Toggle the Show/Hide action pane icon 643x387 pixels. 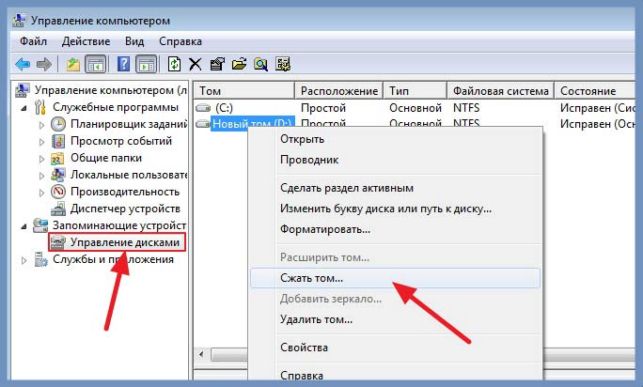(146, 64)
